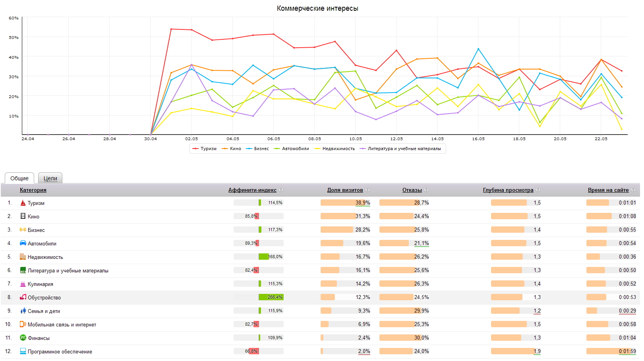Sort table by Доля визитов column
This screenshot has width=644, height=361.
(x=345, y=190)
